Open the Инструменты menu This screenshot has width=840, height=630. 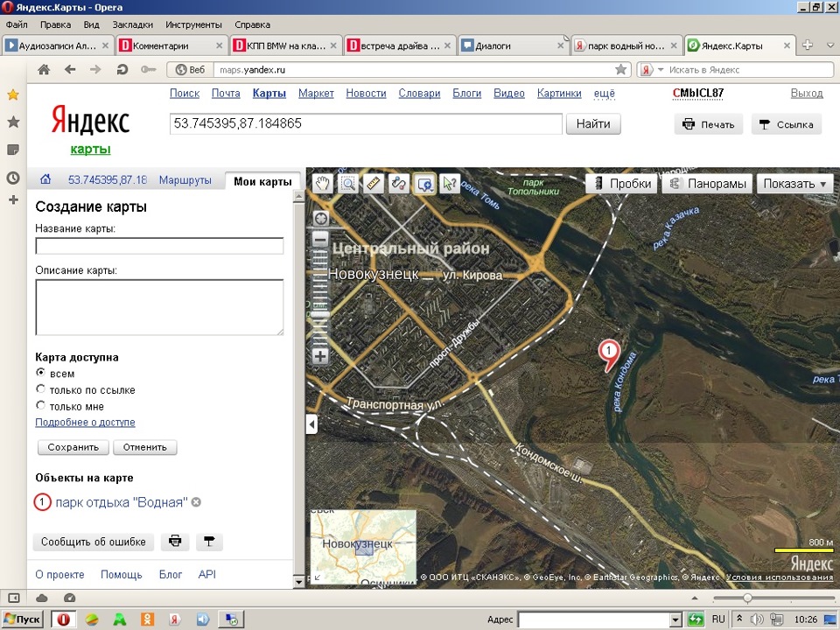(193, 24)
